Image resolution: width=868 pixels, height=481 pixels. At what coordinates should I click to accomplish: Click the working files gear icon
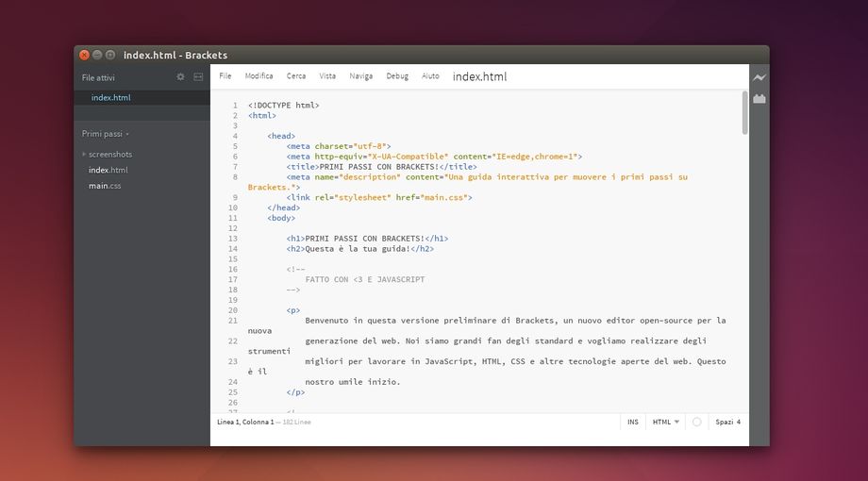(x=180, y=77)
